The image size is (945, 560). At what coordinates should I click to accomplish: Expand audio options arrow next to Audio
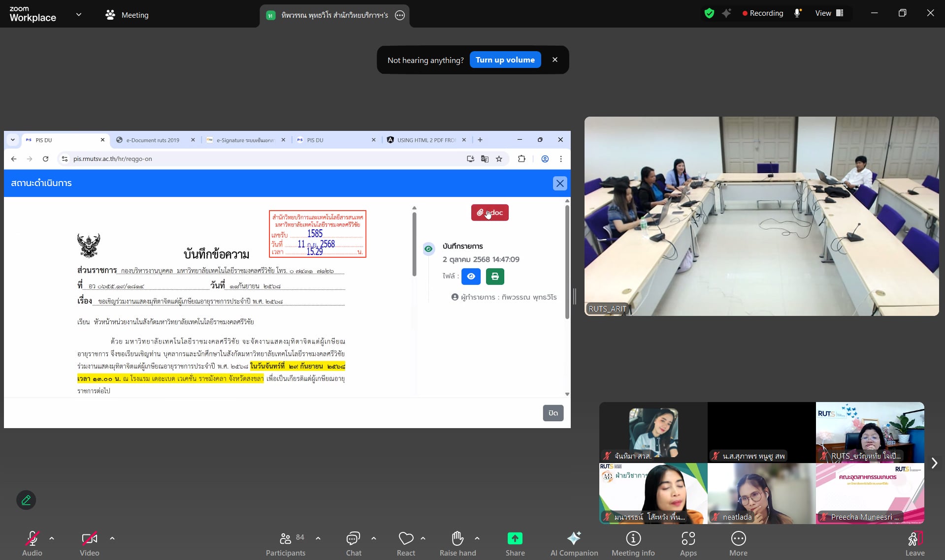tap(52, 538)
